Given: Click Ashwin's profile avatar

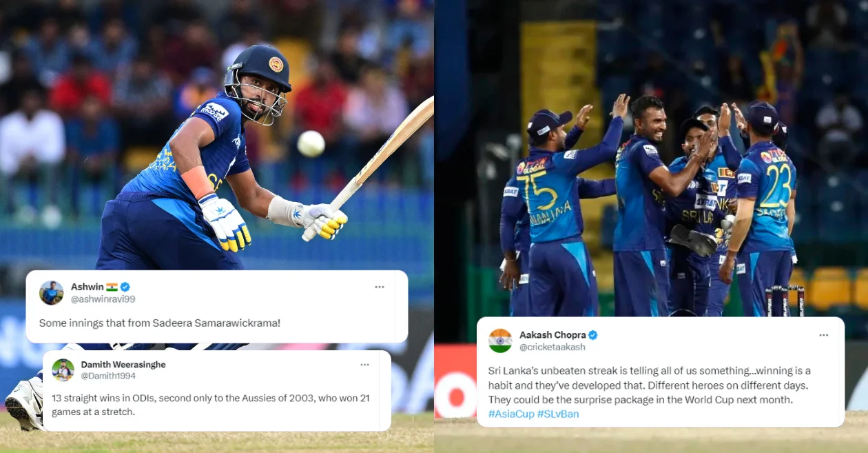Looking at the screenshot, I should pos(52,292).
